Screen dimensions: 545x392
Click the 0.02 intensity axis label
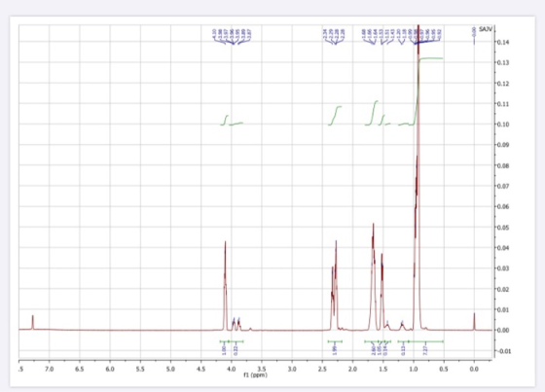tap(503, 289)
